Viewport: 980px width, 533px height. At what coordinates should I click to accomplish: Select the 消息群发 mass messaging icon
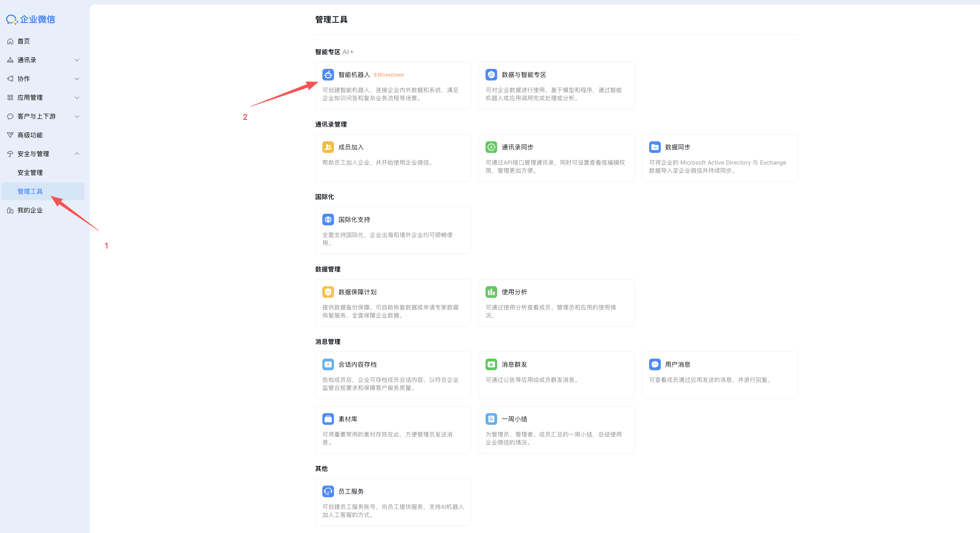[x=491, y=364]
